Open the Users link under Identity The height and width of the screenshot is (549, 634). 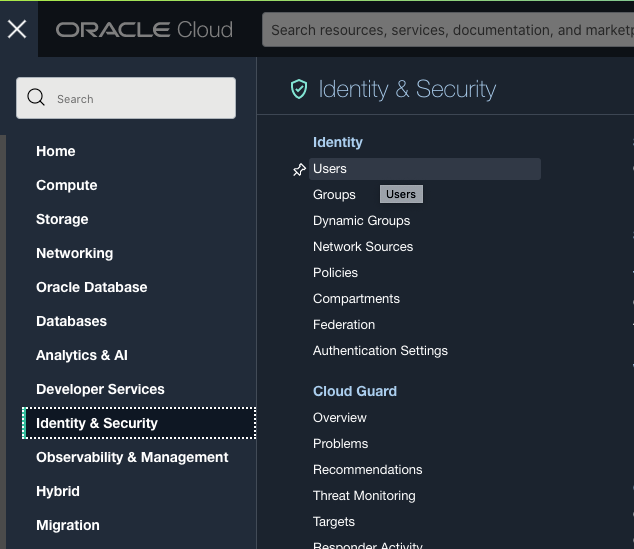pyautogui.click(x=330, y=169)
